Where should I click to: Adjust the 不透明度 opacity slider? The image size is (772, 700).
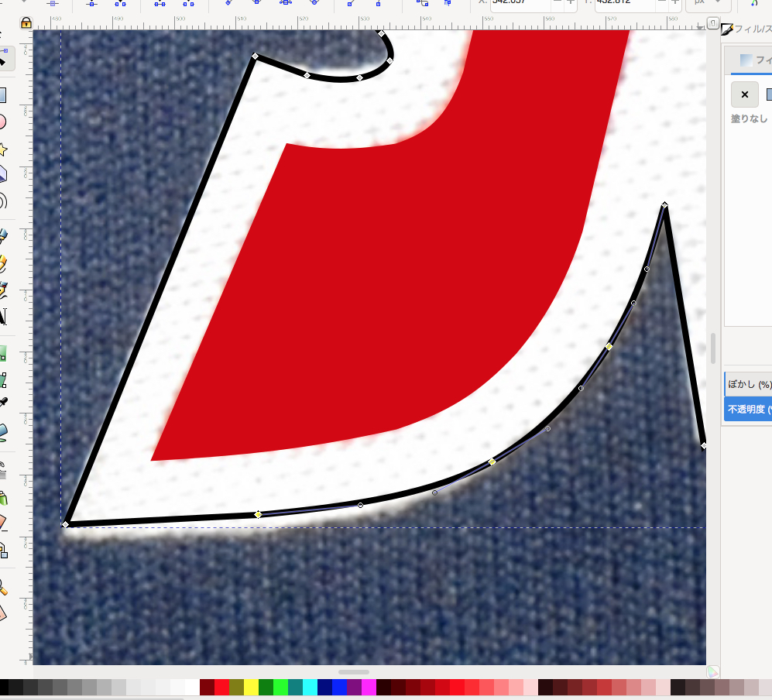748,409
